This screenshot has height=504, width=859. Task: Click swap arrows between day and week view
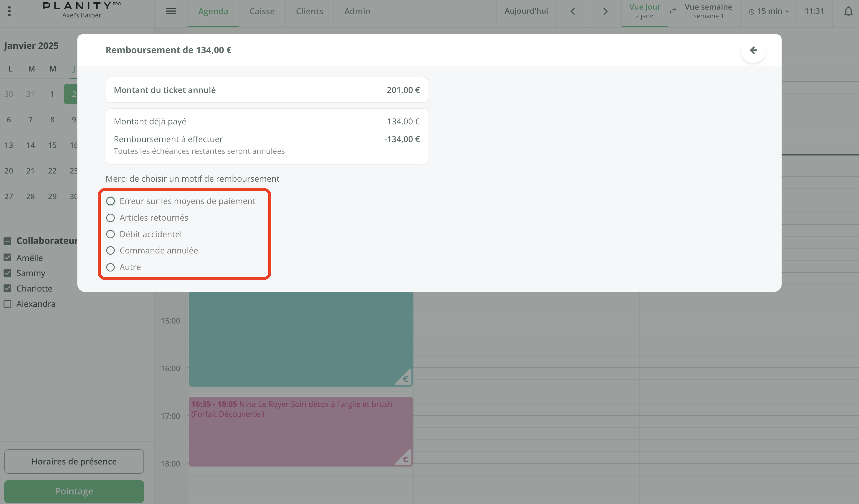[672, 11]
